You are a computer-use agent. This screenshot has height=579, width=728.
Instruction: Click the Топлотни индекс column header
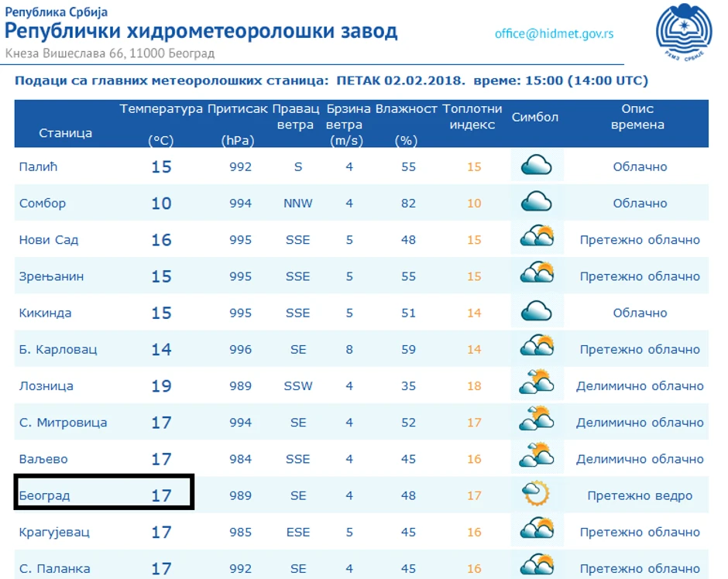[470, 116]
